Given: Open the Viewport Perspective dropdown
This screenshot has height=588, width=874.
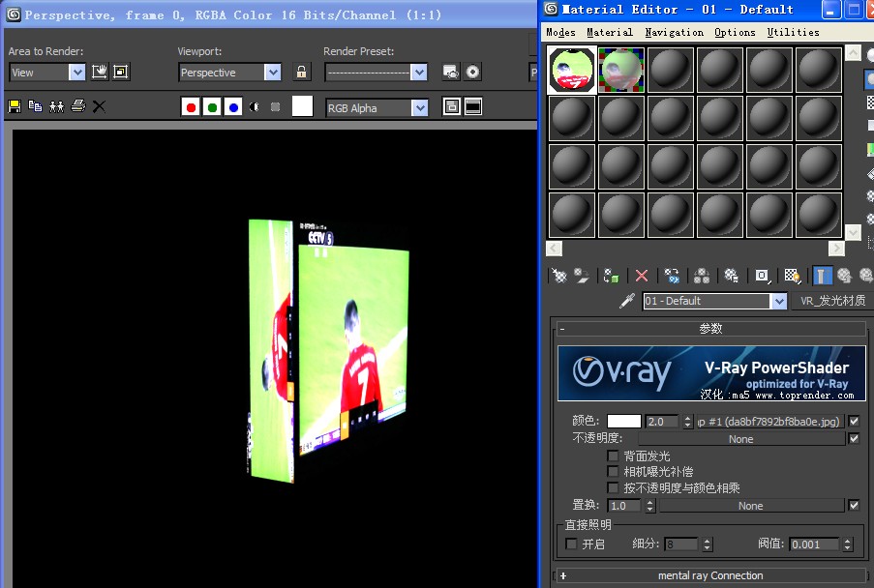Looking at the screenshot, I should point(273,73).
